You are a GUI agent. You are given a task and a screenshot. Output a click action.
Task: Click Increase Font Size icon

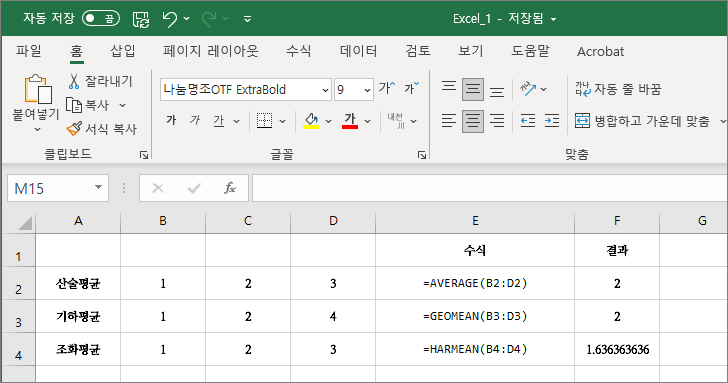point(387,88)
